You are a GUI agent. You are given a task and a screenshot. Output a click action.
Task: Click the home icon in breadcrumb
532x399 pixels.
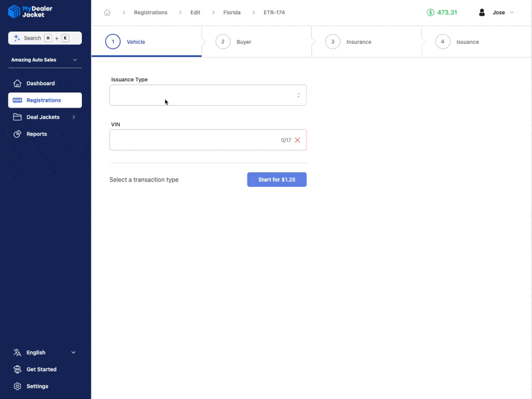pyautogui.click(x=107, y=13)
